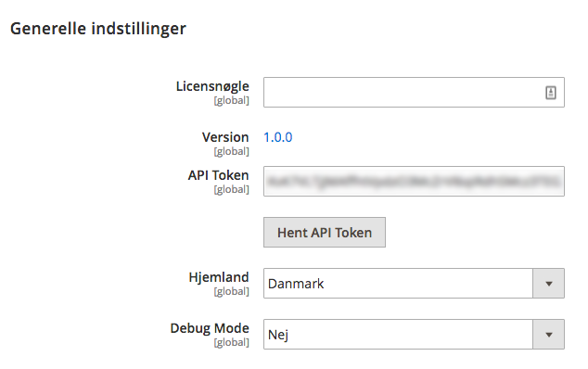Click the [global] scope text under Version
The width and height of the screenshot is (588, 369).
pyautogui.click(x=231, y=151)
